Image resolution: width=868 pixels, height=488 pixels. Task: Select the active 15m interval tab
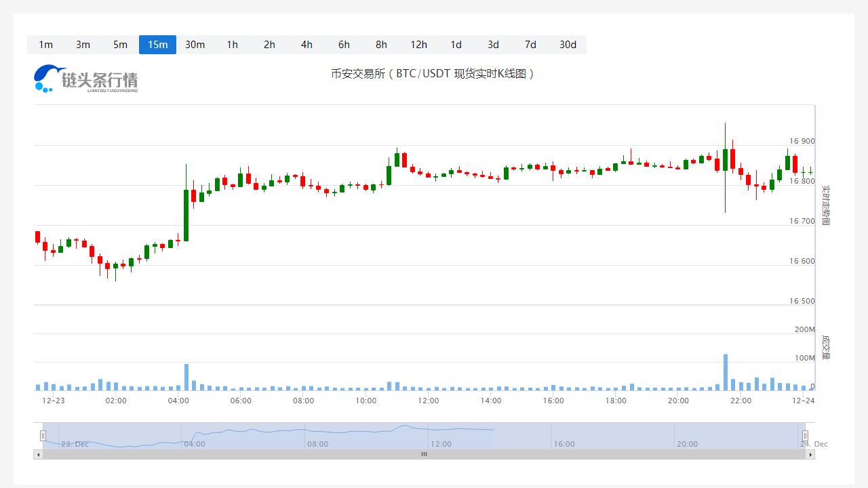click(157, 45)
